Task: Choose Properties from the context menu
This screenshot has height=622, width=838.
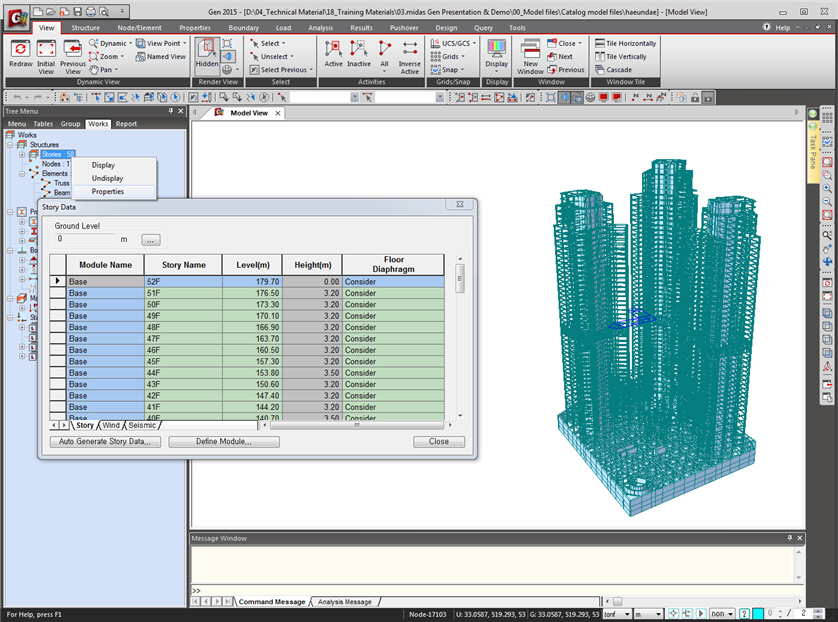Action: [x=108, y=191]
